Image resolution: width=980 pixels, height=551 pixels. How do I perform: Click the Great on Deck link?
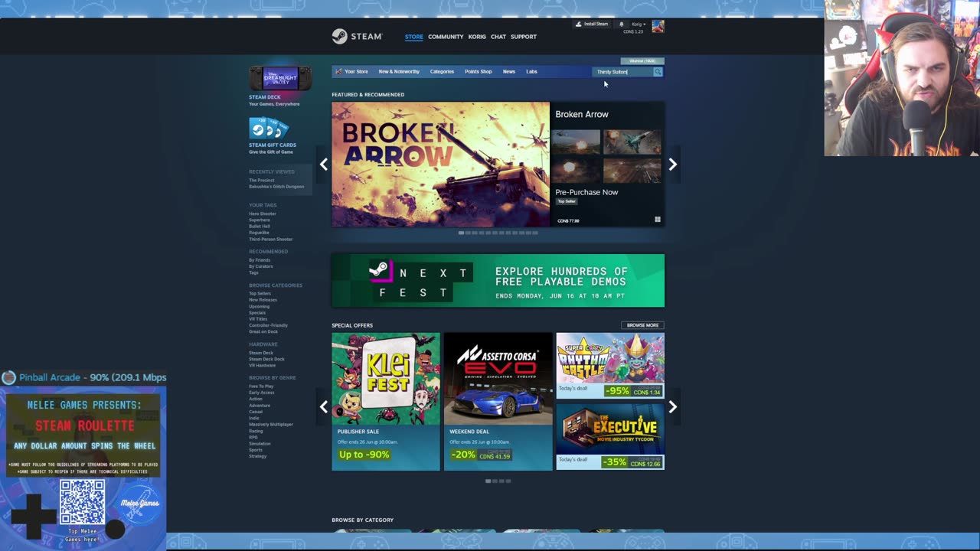click(263, 331)
